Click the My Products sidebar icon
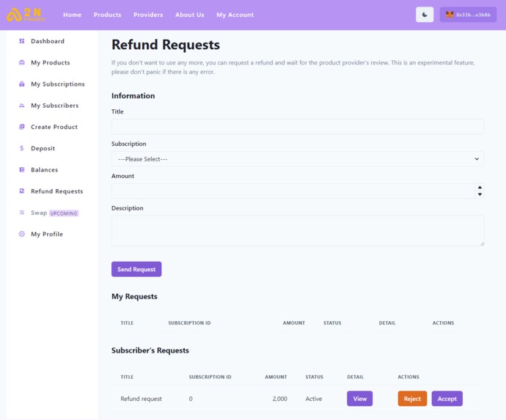The image size is (506, 420). coord(21,62)
